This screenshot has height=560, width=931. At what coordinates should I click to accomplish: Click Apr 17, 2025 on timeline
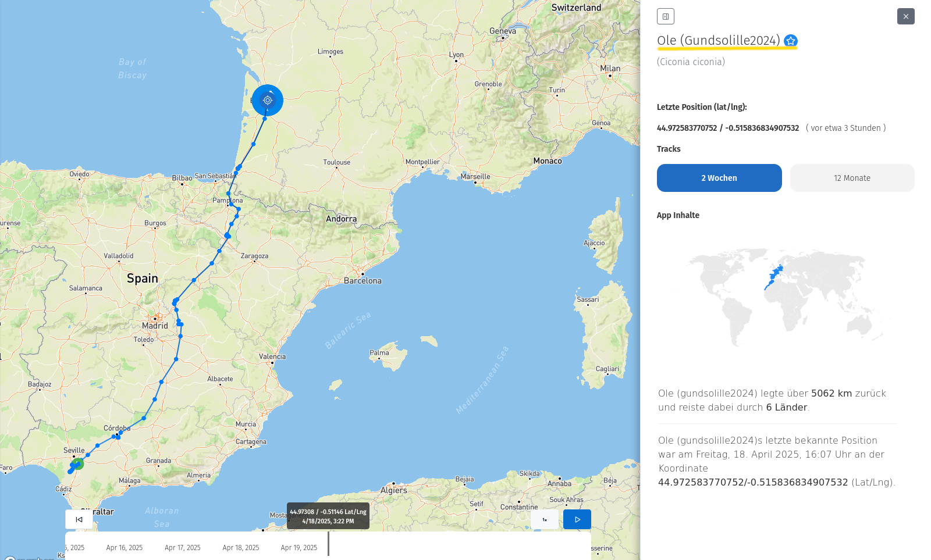(x=183, y=548)
